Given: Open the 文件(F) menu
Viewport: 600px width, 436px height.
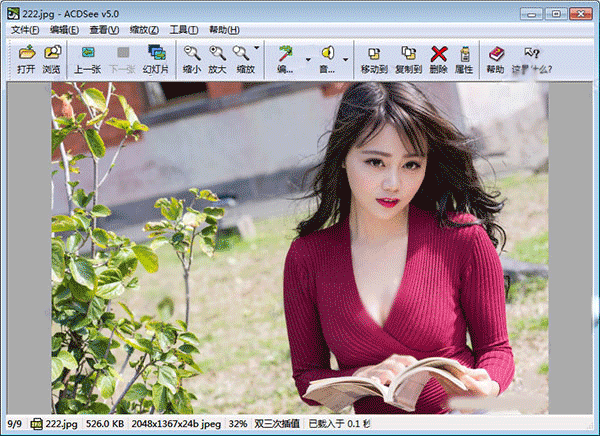Looking at the screenshot, I should click(25, 30).
